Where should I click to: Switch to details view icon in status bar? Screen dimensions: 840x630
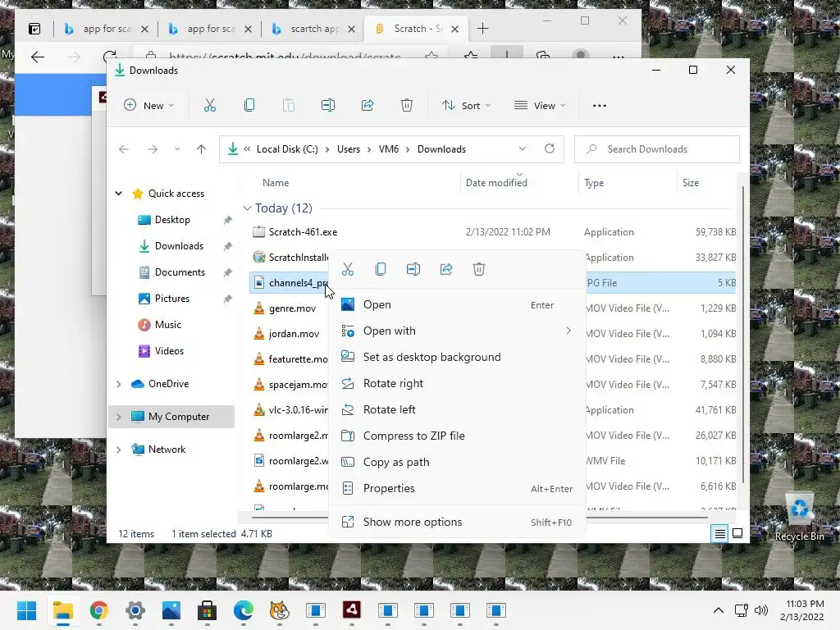click(x=719, y=533)
